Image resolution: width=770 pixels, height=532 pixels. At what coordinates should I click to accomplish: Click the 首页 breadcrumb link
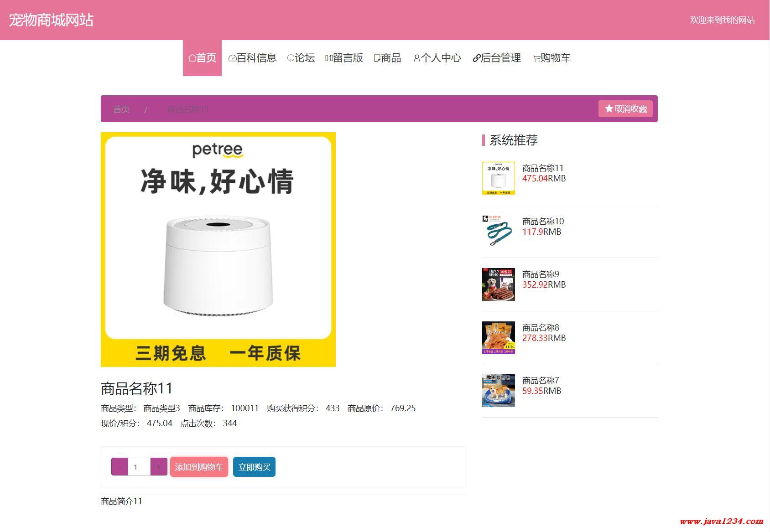pos(121,109)
